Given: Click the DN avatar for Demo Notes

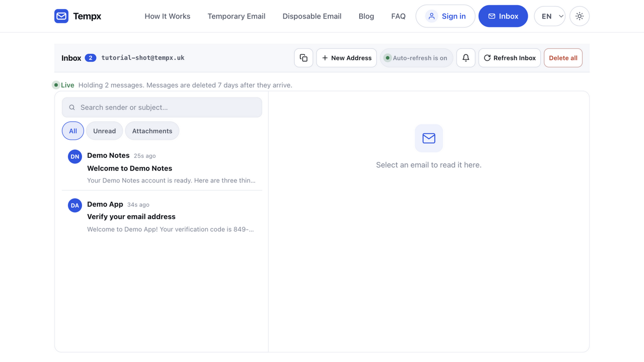Looking at the screenshot, I should coord(75,156).
